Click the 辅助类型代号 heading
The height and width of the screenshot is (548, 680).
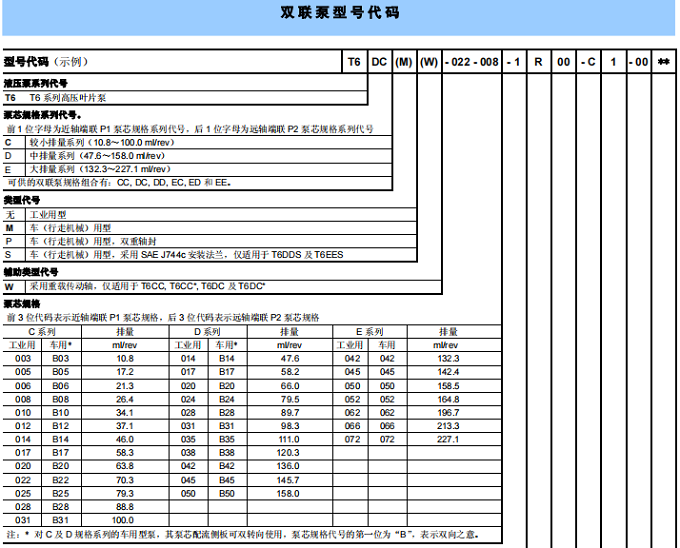click(31, 272)
